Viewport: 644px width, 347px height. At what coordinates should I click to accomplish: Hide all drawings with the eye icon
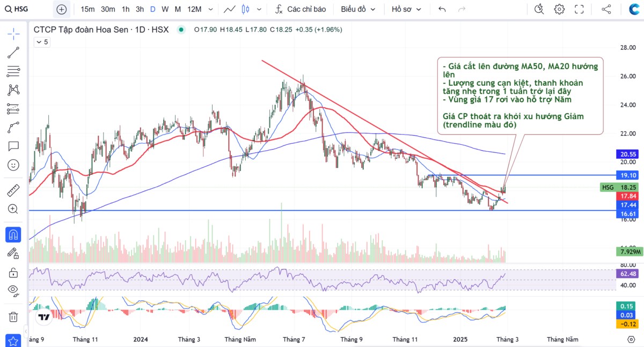point(13,291)
